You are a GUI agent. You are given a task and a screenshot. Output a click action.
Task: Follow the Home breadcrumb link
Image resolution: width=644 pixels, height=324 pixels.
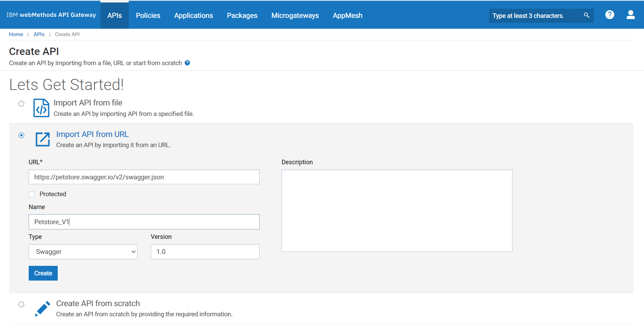(16, 34)
